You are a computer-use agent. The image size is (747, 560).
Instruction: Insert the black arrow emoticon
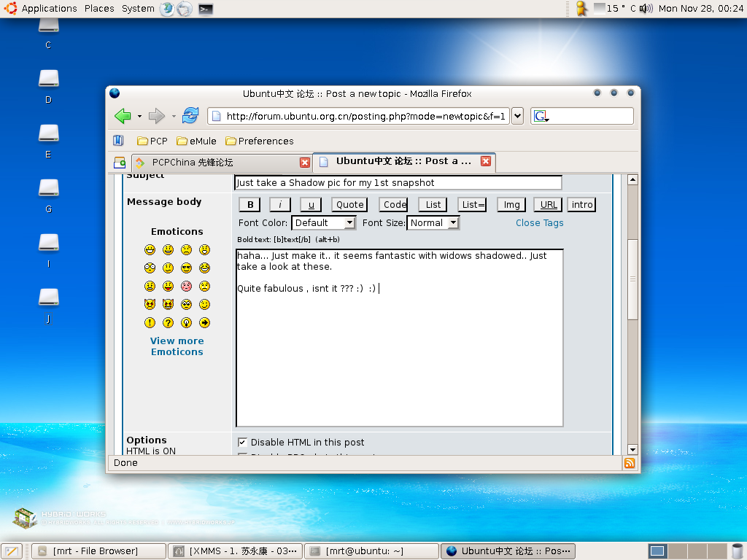pyautogui.click(x=204, y=322)
